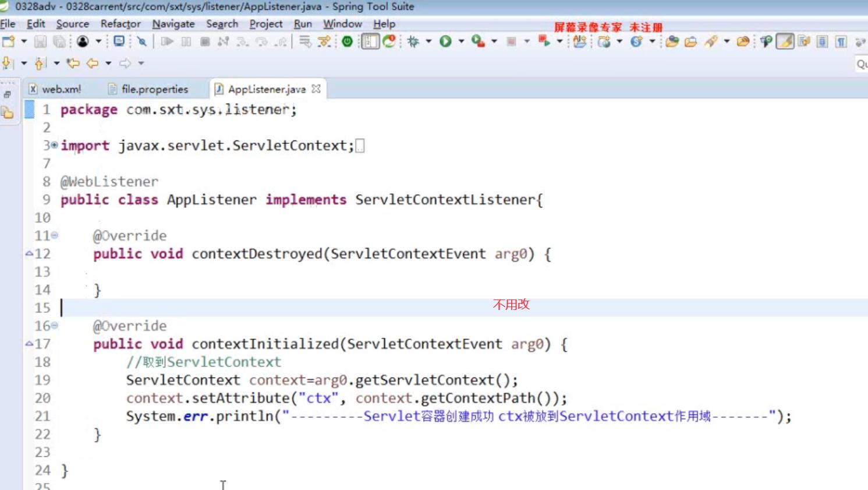Click the Search flashlight icon
The image size is (868, 490).
tap(711, 41)
